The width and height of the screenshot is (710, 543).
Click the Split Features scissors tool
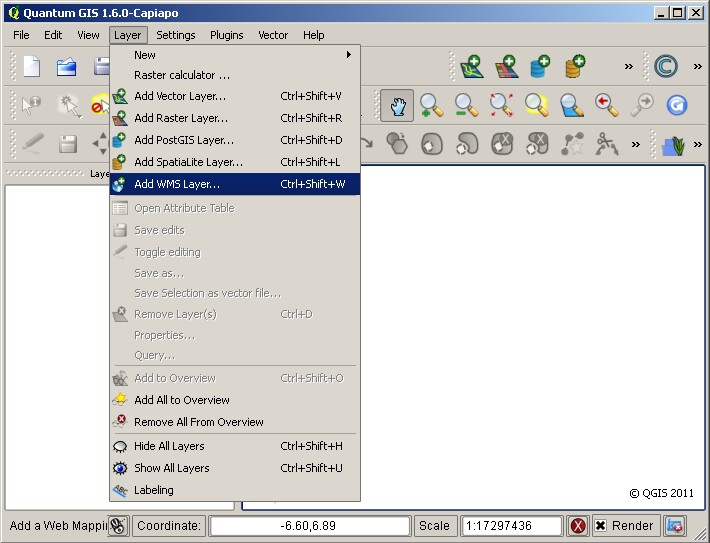point(607,144)
